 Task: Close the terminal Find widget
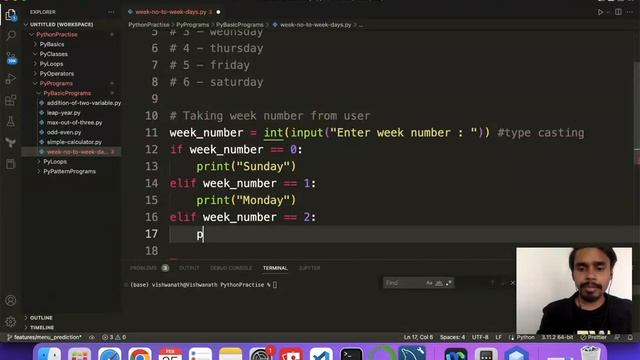[512, 283]
